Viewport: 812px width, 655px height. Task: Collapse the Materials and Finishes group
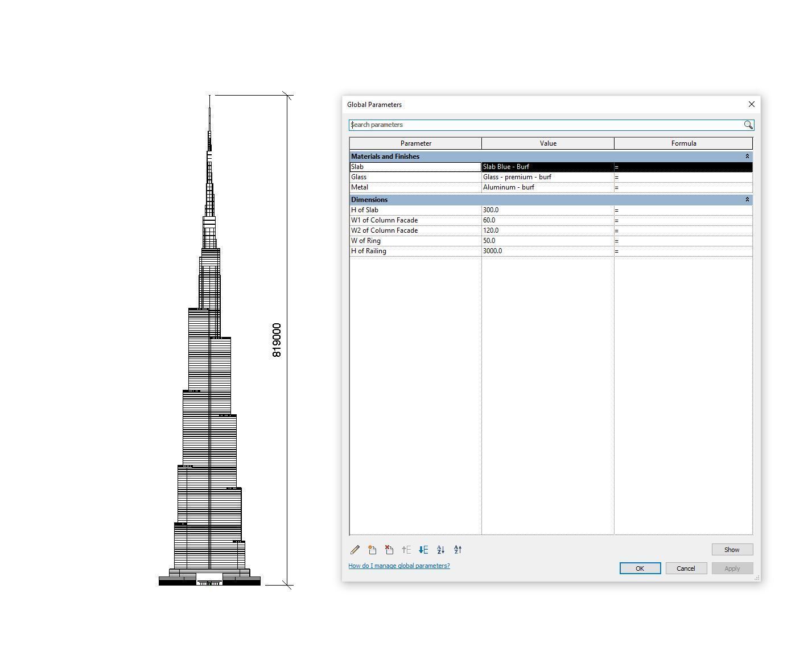pyautogui.click(x=747, y=156)
